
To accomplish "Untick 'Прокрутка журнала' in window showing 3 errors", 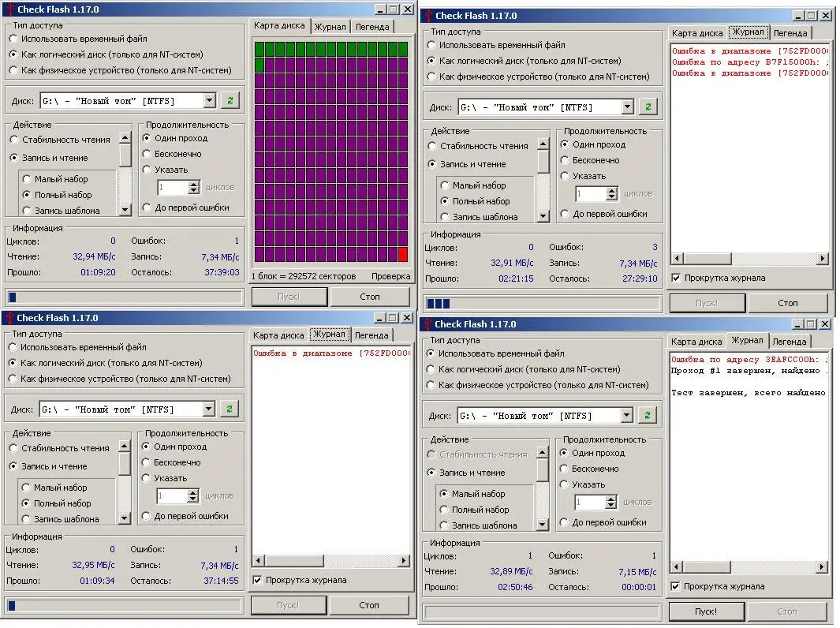I will (676, 278).
